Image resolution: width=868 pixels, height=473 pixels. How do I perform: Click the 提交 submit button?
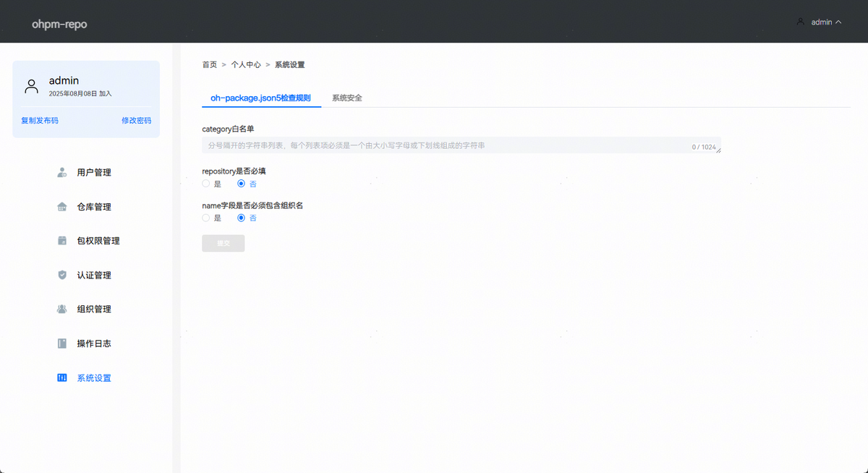click(224, 243)
